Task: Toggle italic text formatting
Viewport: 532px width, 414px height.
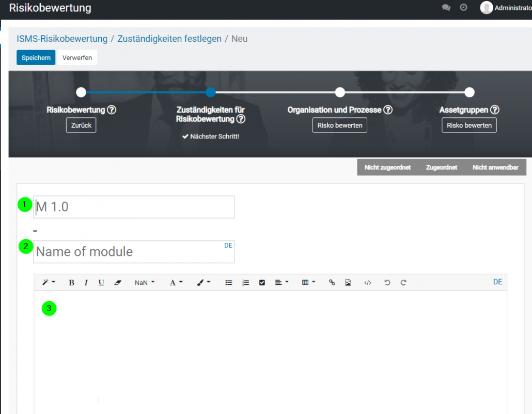Action: (86, 283)
